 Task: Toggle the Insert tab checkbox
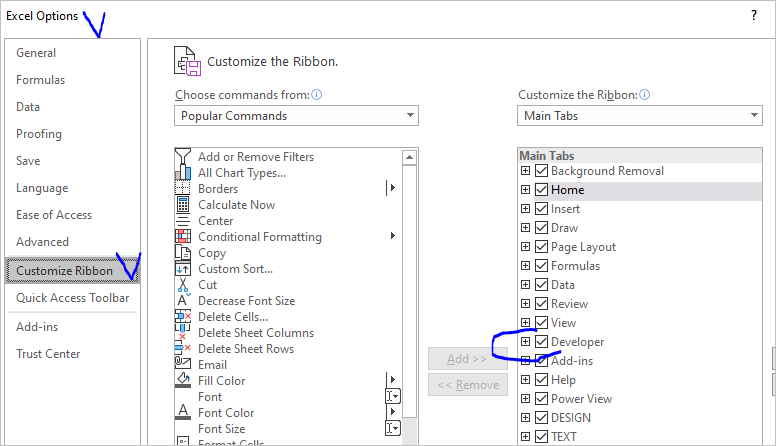point(541,209)
